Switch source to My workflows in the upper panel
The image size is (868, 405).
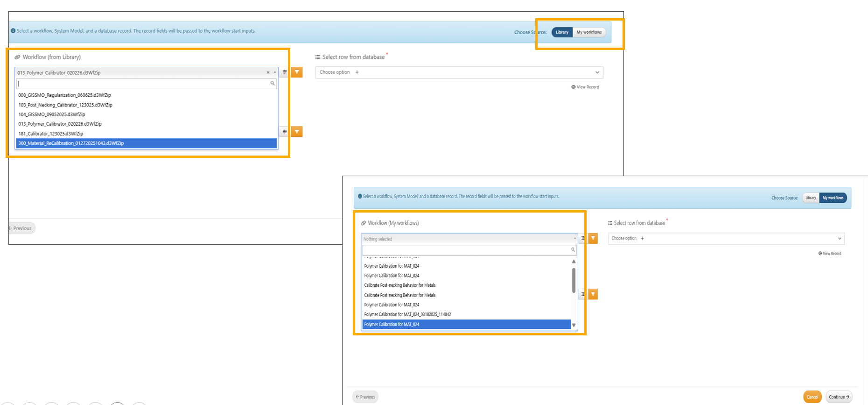click(x=589, y=32)
